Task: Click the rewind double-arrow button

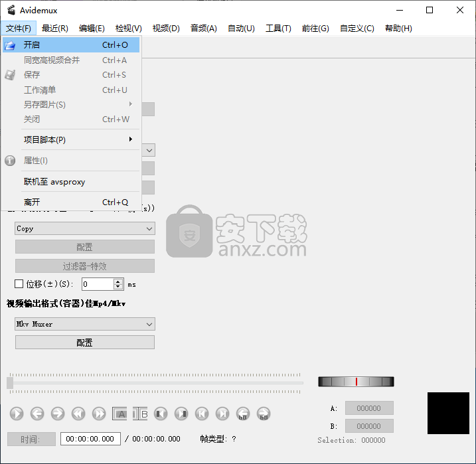Action: click(x=78, y=414)
